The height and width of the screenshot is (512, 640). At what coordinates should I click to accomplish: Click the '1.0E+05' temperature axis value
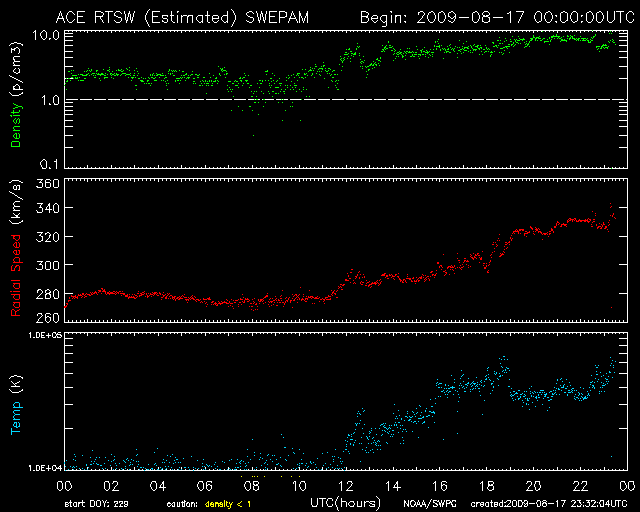(45, 335)
